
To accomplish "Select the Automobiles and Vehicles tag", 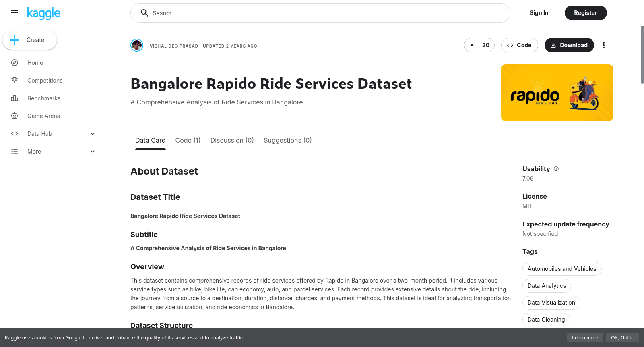I will [x=562, y=269].
